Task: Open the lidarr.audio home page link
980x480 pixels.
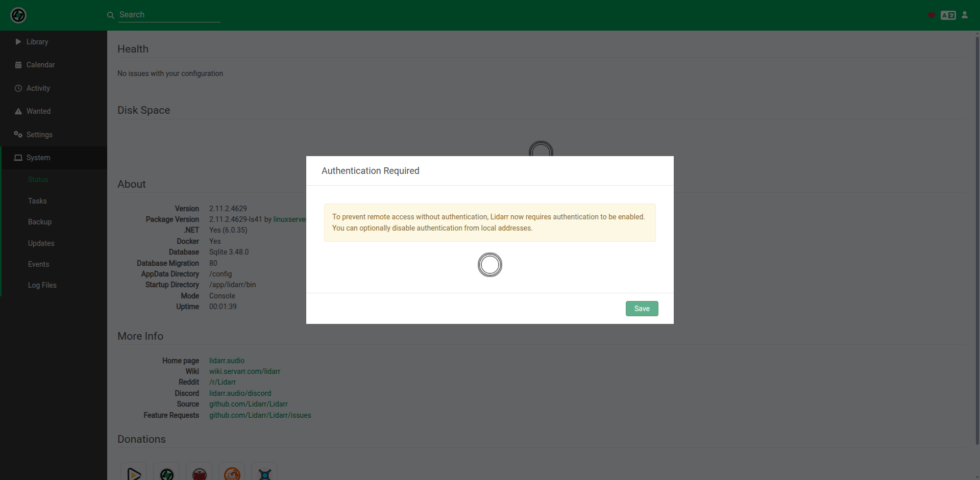Action: pyautogui.click(x=227, y=361)
